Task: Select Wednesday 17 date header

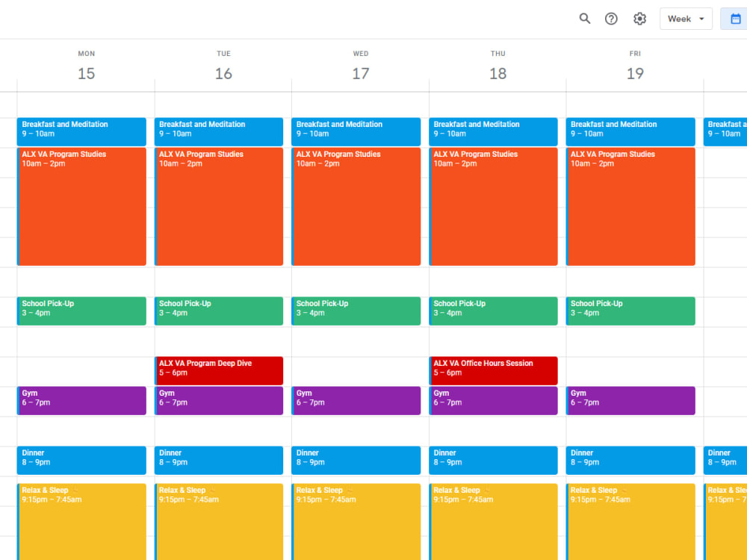Action: tap(361, 73)
